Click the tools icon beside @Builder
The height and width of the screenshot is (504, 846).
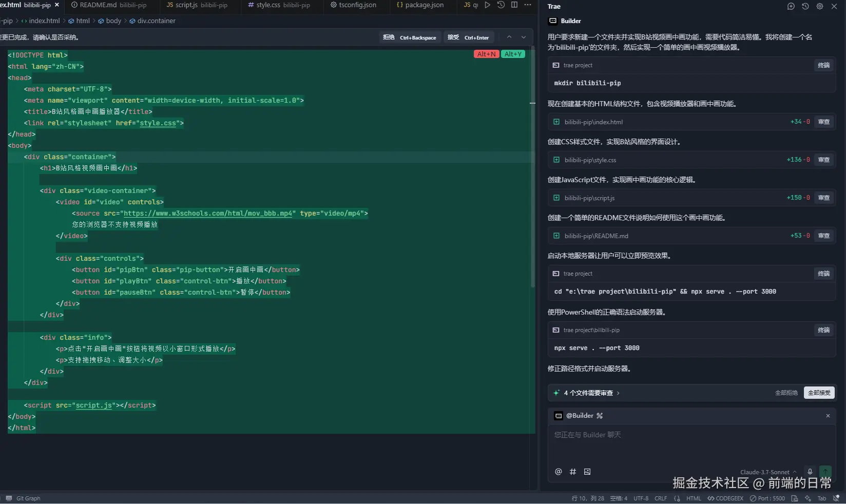pyautogui.click(x=600, y=416)
